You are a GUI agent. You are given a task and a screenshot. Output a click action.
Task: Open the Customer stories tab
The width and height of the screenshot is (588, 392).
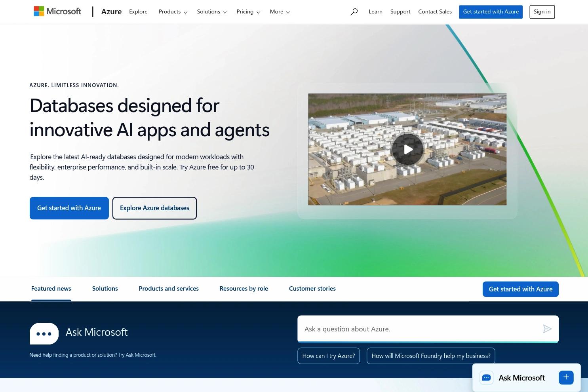pos(312,289)
